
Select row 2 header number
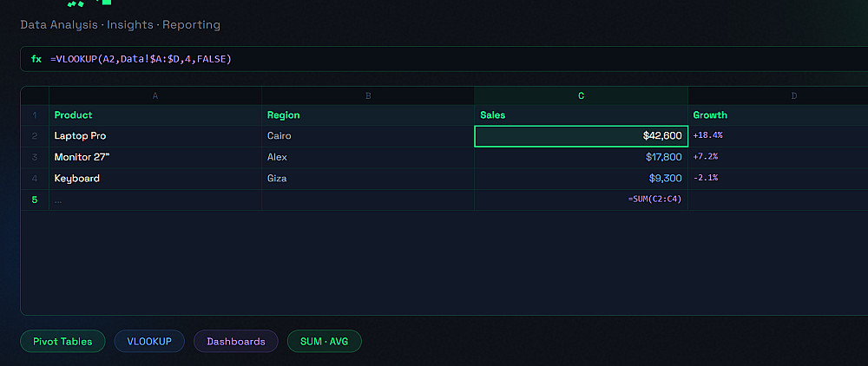35,136
